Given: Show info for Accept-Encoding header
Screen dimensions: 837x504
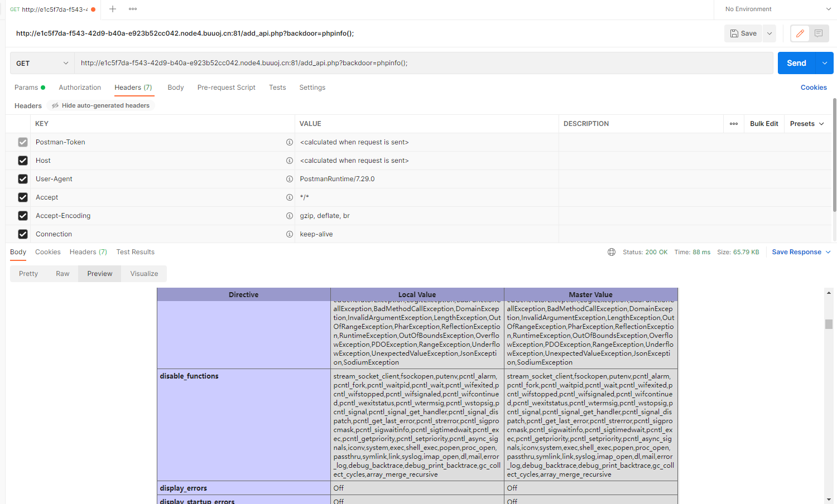Looking at the screenshot, I should pos(290,216).
